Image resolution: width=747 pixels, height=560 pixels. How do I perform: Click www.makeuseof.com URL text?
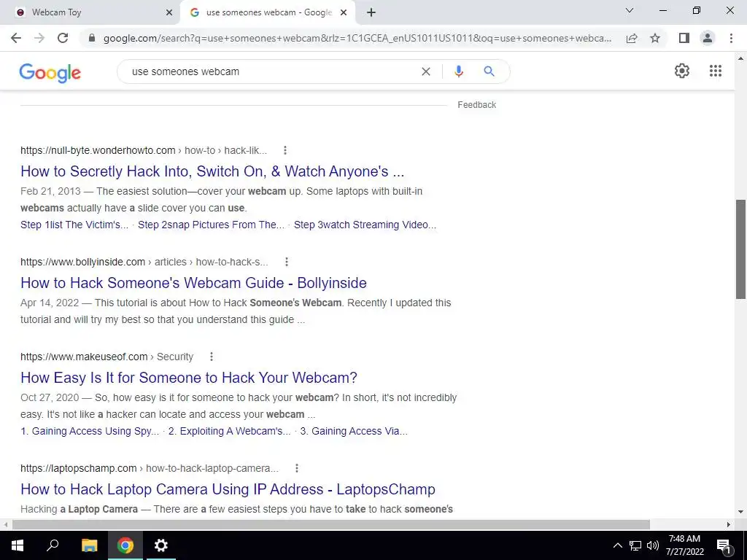(x=84, y=357)
